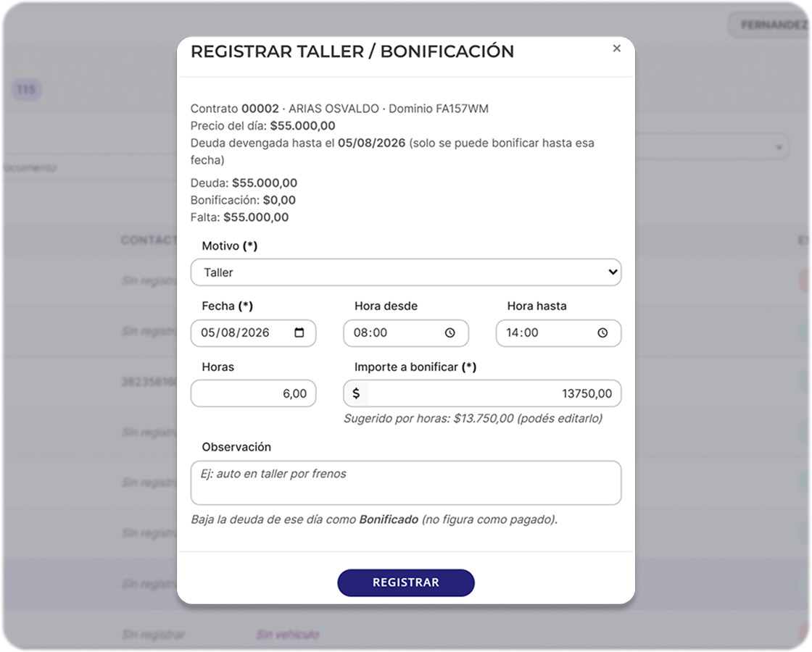Viewport: 812px width, 652px height.
Task: Click the Deuda $55.000,00 line
Action: pyautogui.click(x=244, y=183)
